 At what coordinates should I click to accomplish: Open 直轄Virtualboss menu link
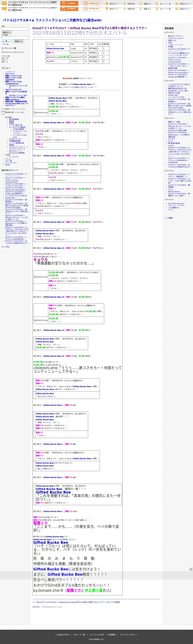12,99
